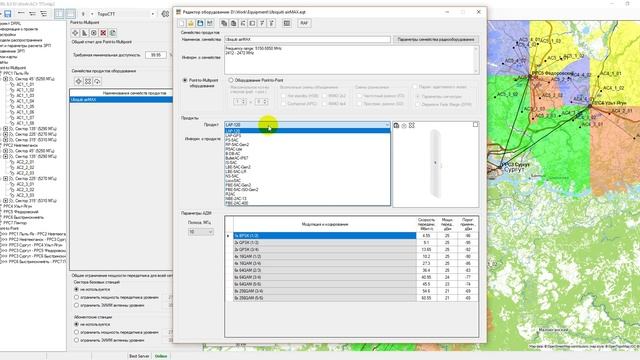Click the remove-family icon above the product families list
Viewport: 640px width, 360px height.
coord(88,81)
